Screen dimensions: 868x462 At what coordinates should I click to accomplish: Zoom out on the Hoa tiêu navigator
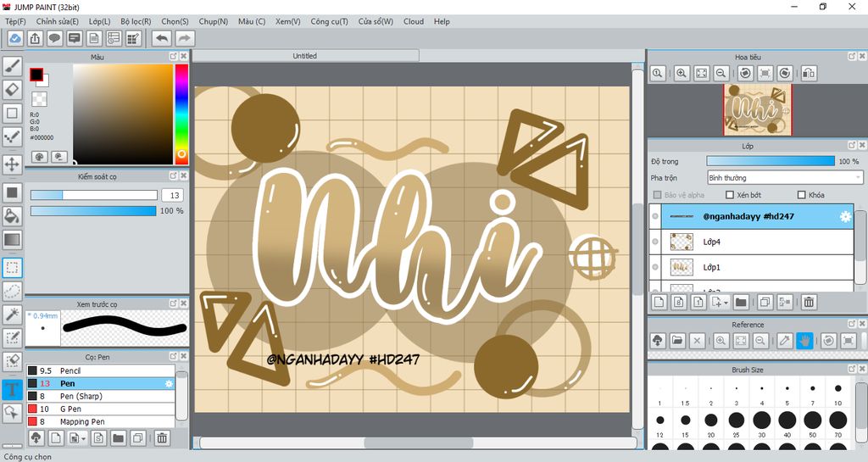click(721, 73)
